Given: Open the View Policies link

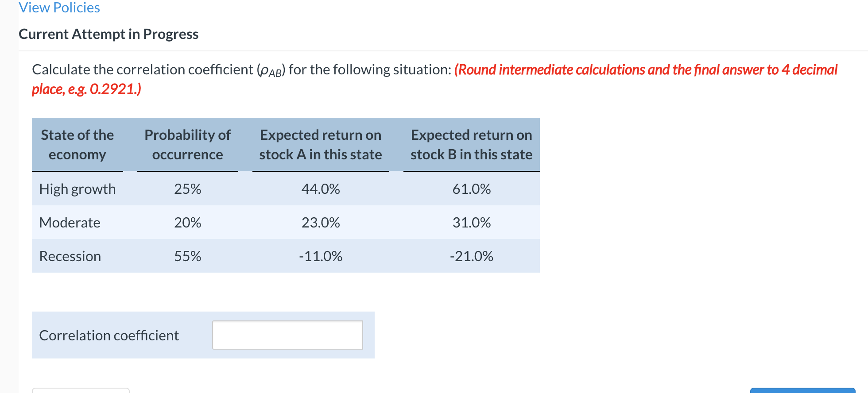Looking at the screenshot, I should (x=59, y=8).
